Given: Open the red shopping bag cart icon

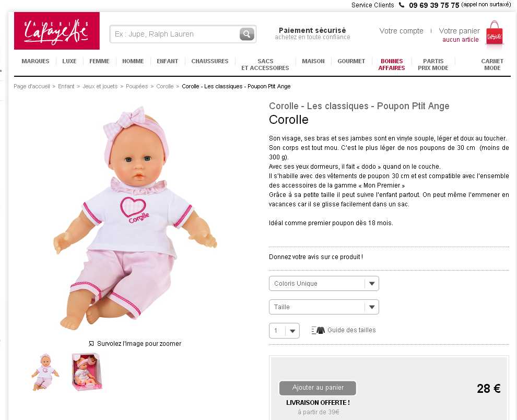Looking at the screenshot, I should tap(494, 34).
